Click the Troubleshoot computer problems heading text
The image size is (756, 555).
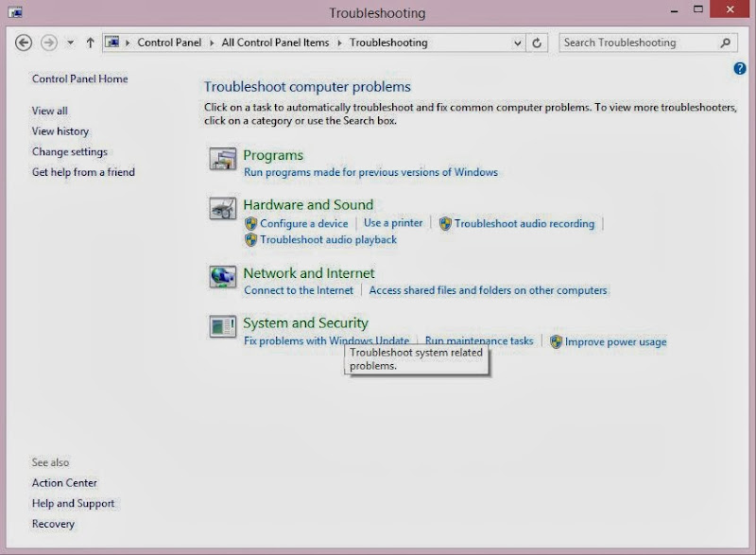(x=307, y=87)
